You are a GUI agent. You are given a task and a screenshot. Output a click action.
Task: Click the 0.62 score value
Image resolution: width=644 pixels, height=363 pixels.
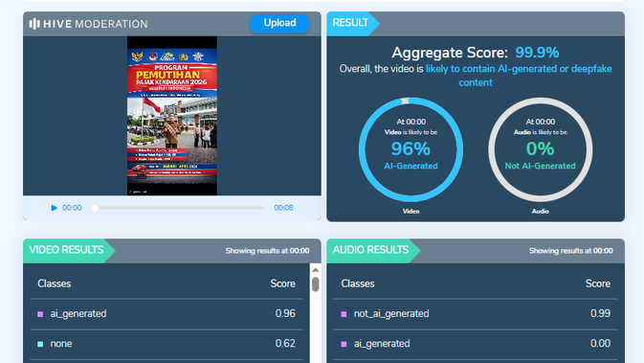coord(285,344)
